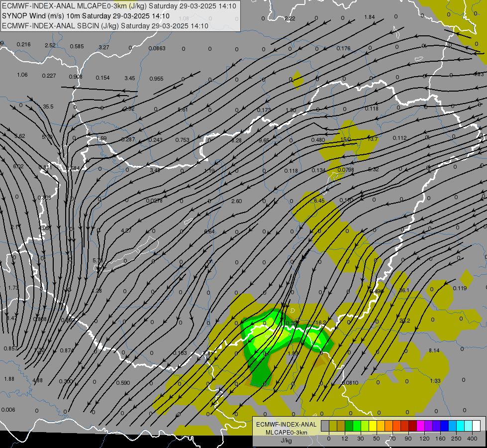Viewport: 487px width, 448px height.
Task: Click the map value 3.27
Action: [x=104, y=47]
